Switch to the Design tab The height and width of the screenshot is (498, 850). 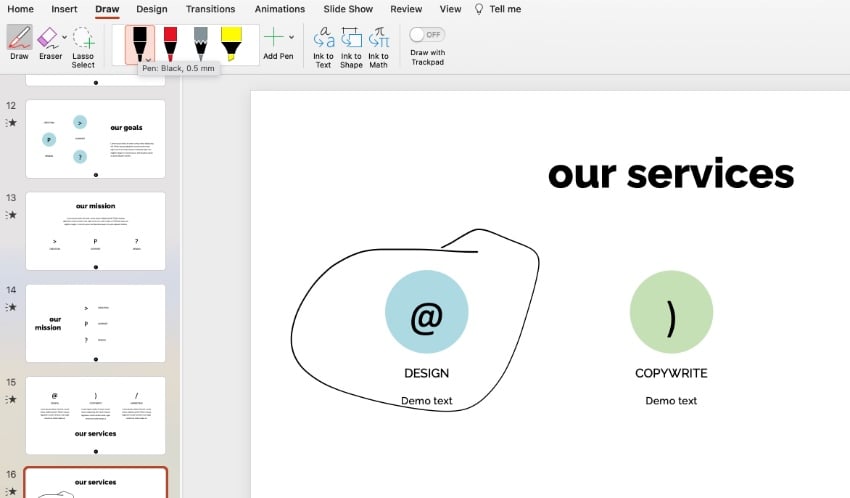152,9
